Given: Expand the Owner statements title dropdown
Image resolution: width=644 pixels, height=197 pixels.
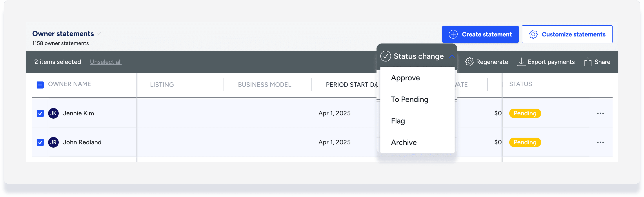Looking at the screenshot, I should point(99,34).
